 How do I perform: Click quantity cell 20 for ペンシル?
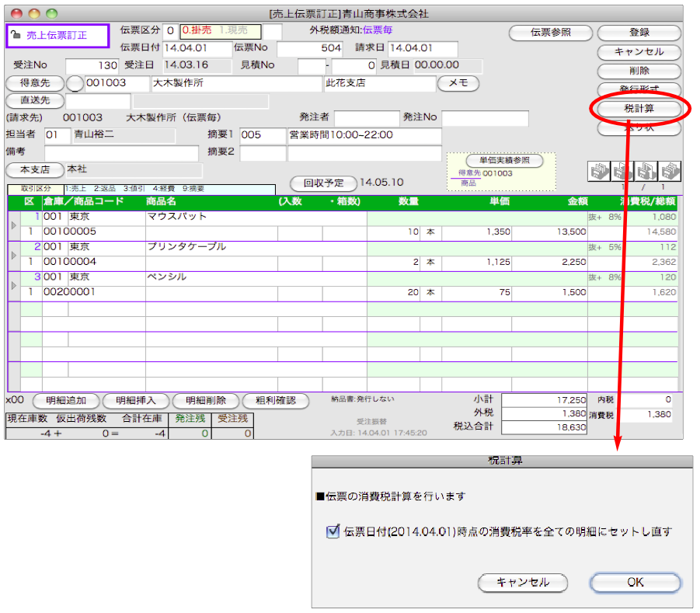tap(393, 292)
